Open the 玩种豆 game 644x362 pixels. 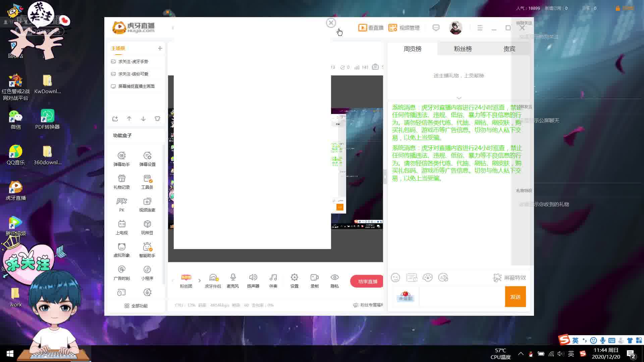[x=147, y=227]
